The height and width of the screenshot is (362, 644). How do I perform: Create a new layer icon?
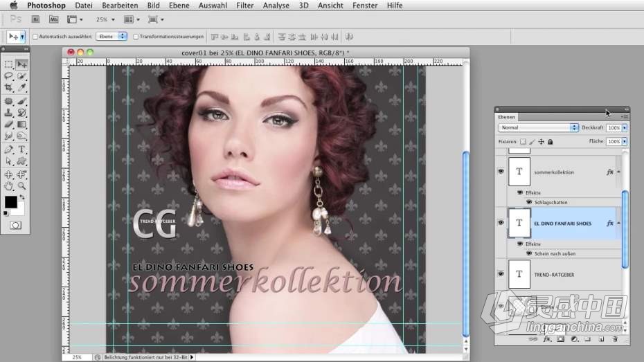[601, 339]
